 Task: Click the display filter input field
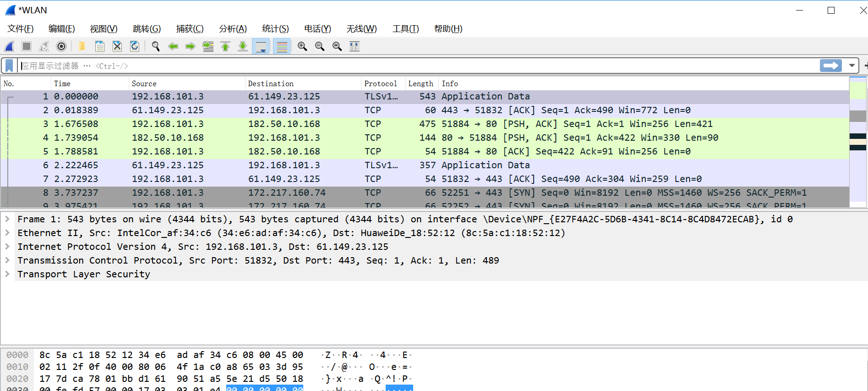coord(418,66)
